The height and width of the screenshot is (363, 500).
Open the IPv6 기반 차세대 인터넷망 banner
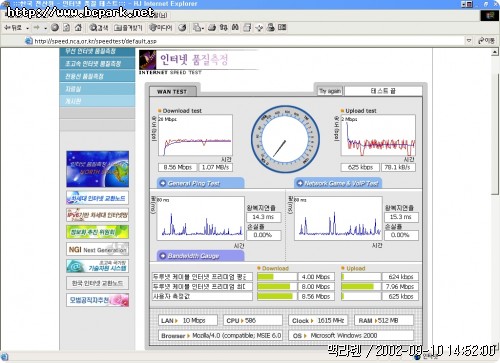click(97, 215)
